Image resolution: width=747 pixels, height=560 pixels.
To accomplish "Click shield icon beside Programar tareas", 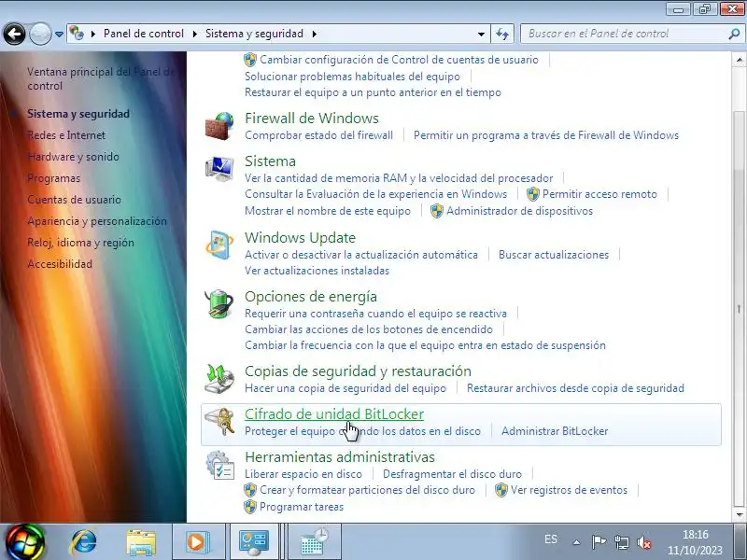I will 249,507.
